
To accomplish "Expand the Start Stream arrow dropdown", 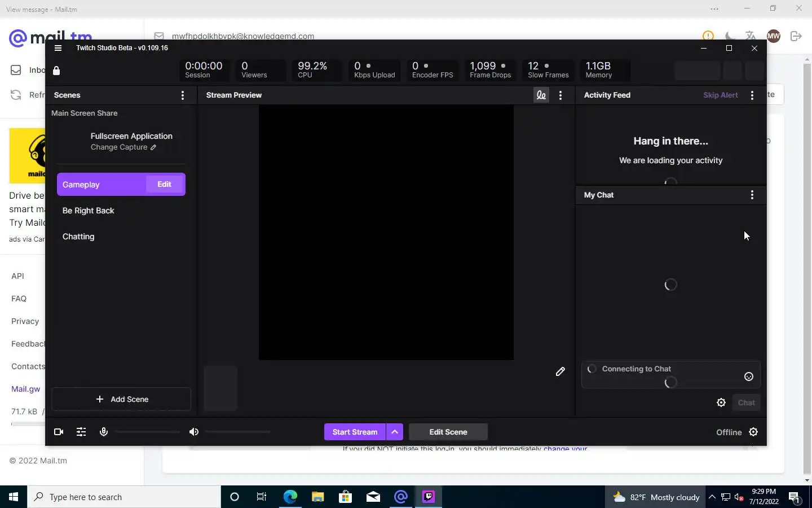I will point(395,432).
